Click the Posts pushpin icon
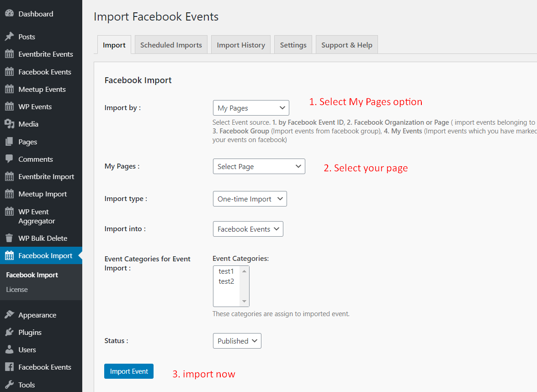Screen dimensions: 537x392 pos(9,37)
